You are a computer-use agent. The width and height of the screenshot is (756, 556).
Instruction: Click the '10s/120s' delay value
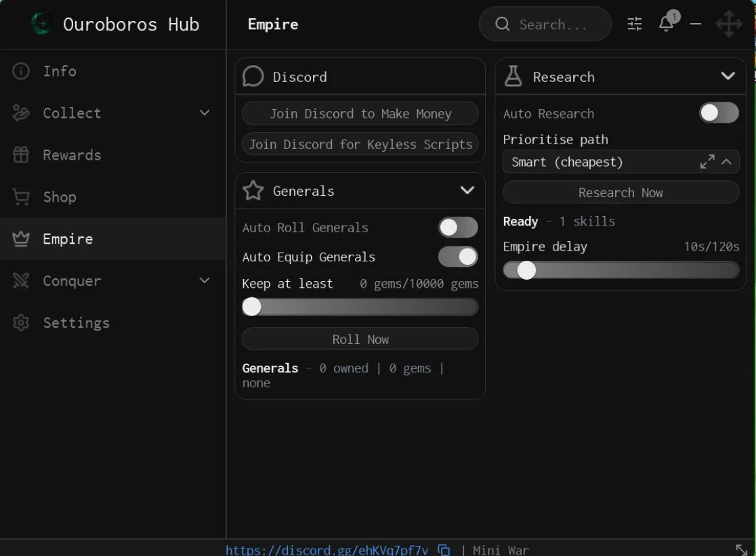tap(711, 247)
